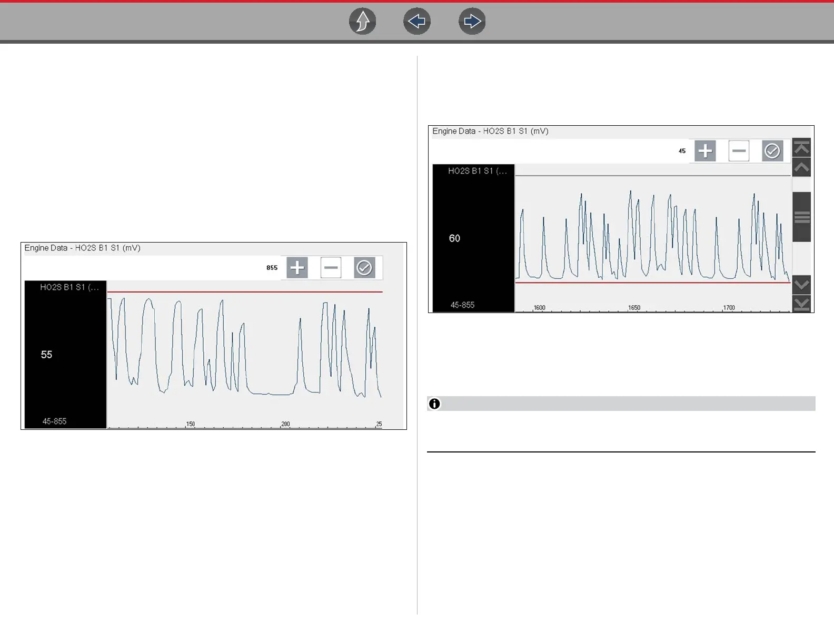Click the single up chevron scroll arrow
834x644 pixels.
[x=801, y=168]
